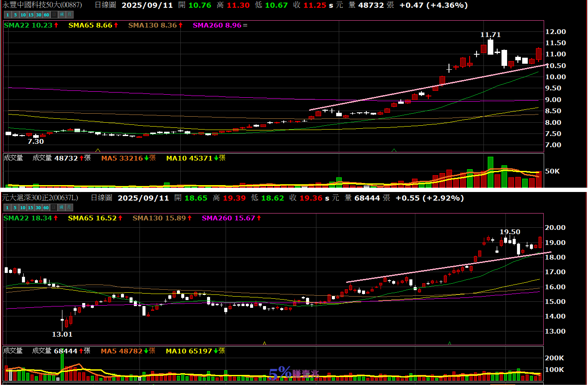Toggle weekly (週) view on bottom chart

tap(62, 208)
